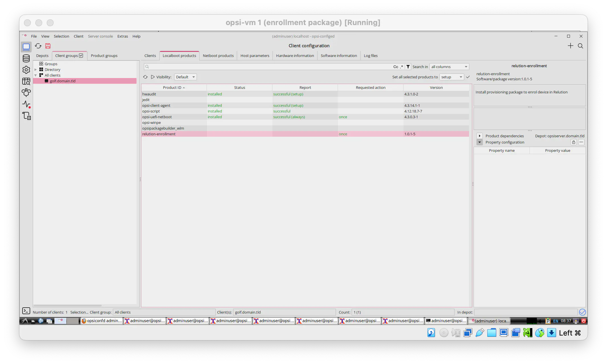Open depot configuration database icon in sidebar

(x=26, y=58)
